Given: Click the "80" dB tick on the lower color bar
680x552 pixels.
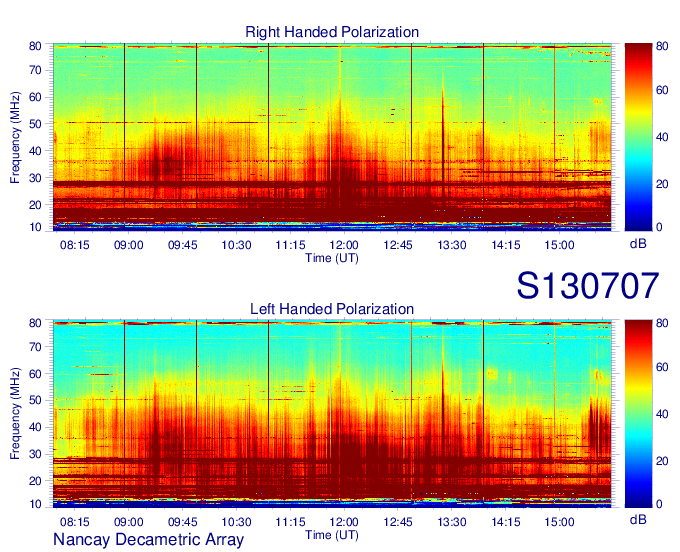Looking at the screenshot, I should click(x=662, y=323).
